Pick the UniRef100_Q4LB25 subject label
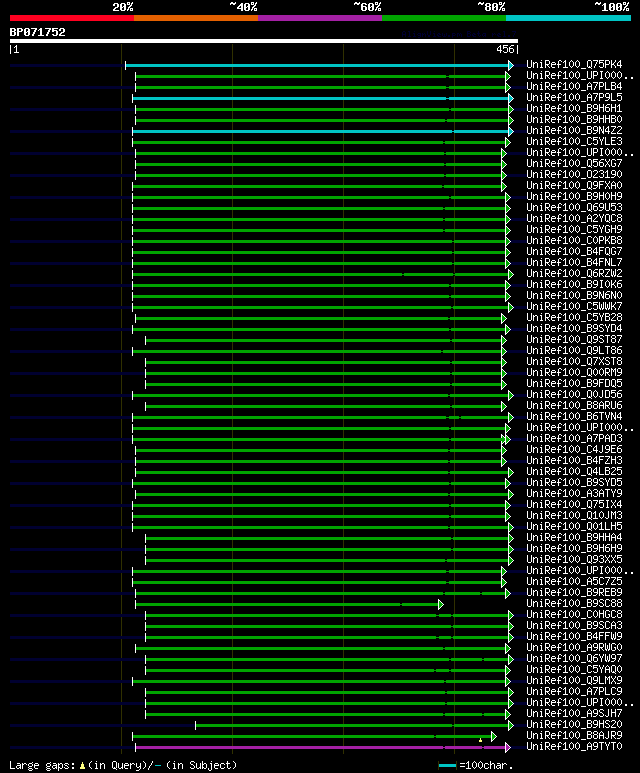 (574, 472)
